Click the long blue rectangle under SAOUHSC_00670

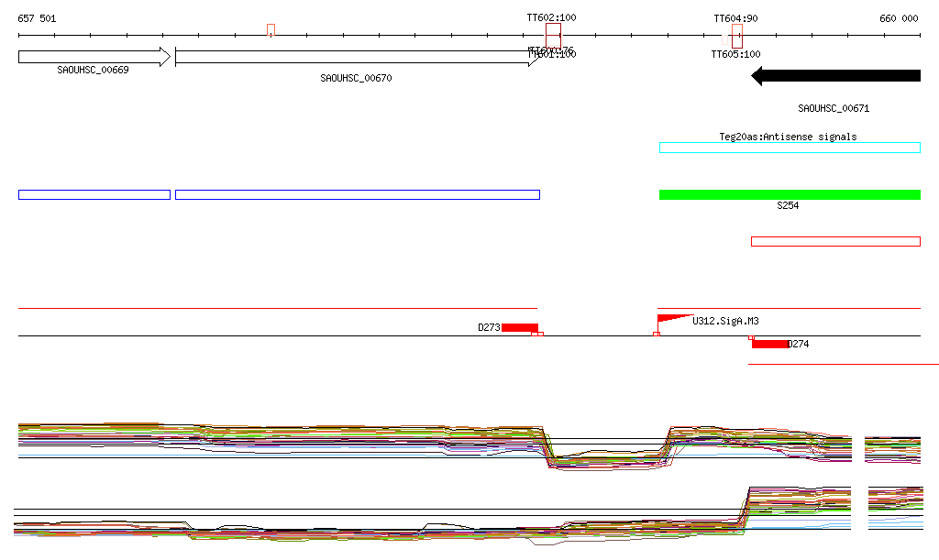[x=358, y=194]
